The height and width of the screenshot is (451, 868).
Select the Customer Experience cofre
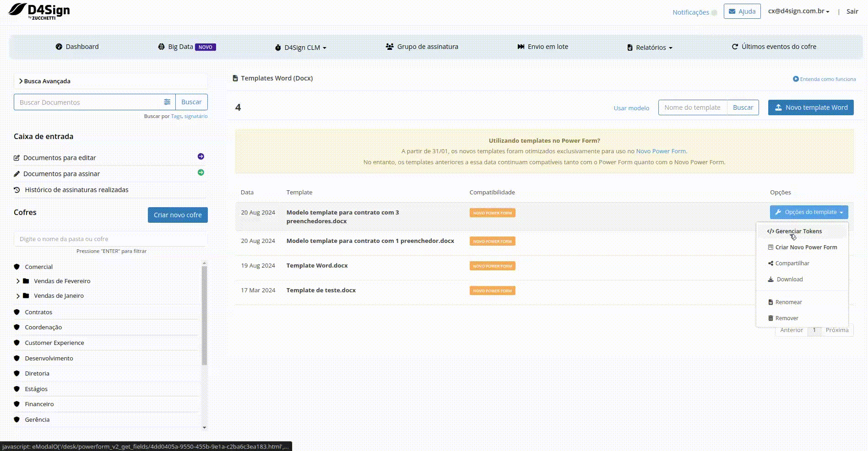(54, 343)
